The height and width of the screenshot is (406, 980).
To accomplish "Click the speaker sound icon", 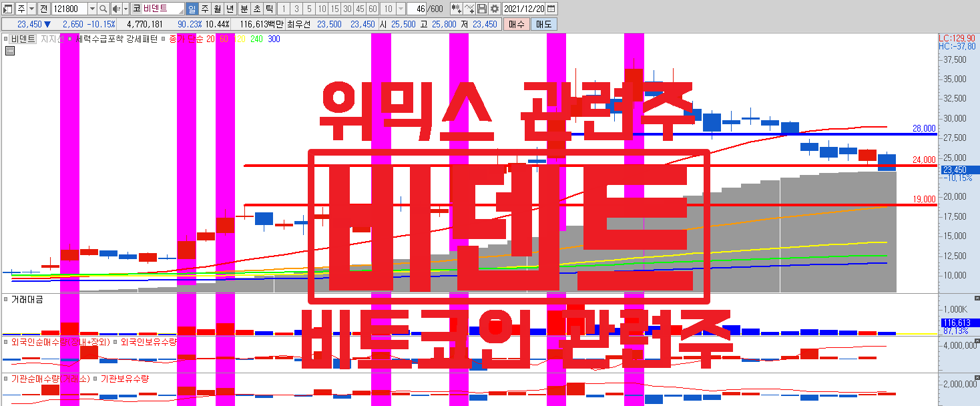I will click(x=115, y=9).
